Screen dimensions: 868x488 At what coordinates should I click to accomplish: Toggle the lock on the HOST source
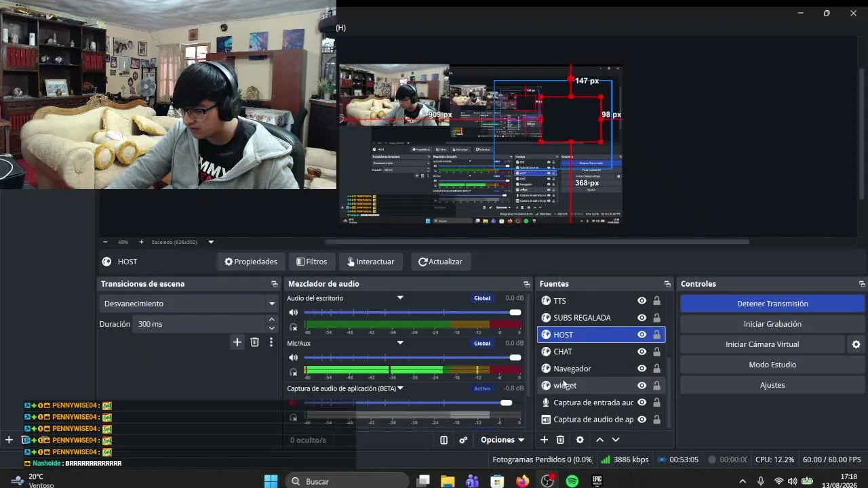pos(656,335)
